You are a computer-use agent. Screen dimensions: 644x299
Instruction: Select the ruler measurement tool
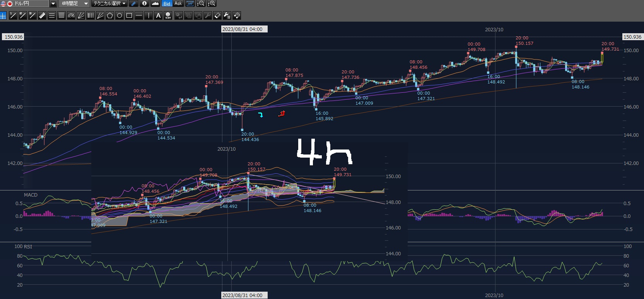tap(42, 15)
